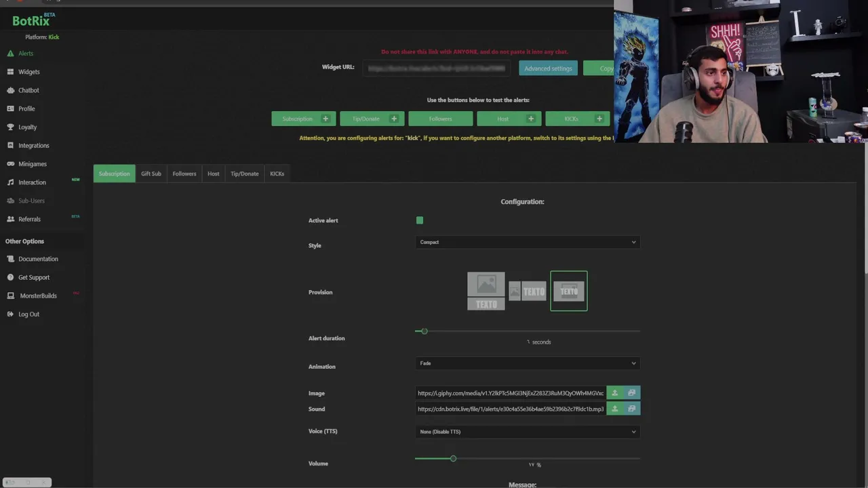This screenshot has height=488, width=868.
Task: Click the Get Support question icon
Action: 10,277
